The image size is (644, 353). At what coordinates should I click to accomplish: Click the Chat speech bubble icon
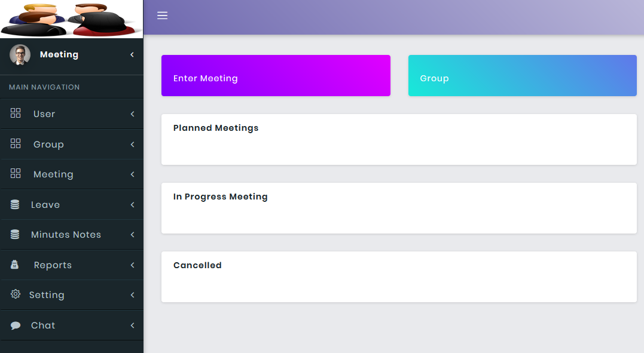[16, 326]
